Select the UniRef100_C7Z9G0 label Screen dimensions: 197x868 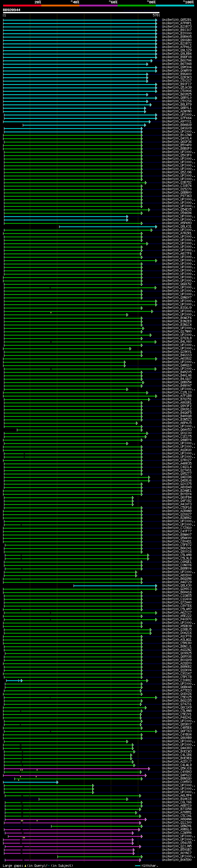click(x=177, y=528)
